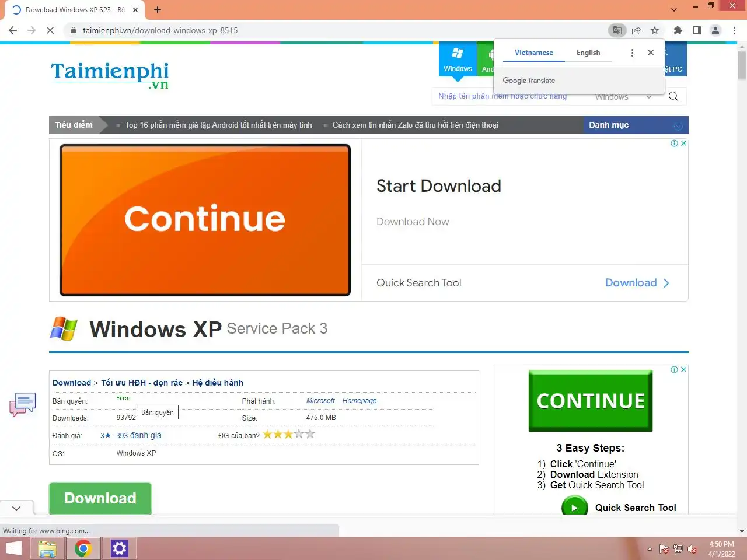
Task: Click the Tiêu điểm label
Action: 74,125
